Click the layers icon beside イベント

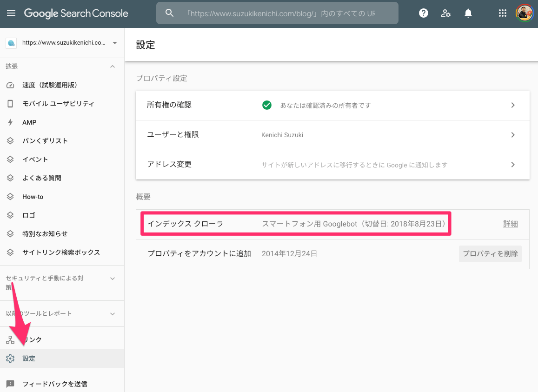[x=10, y=159]
